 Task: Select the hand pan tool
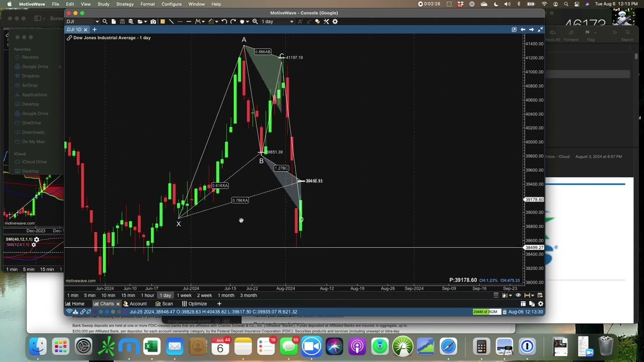click(242, 22)
